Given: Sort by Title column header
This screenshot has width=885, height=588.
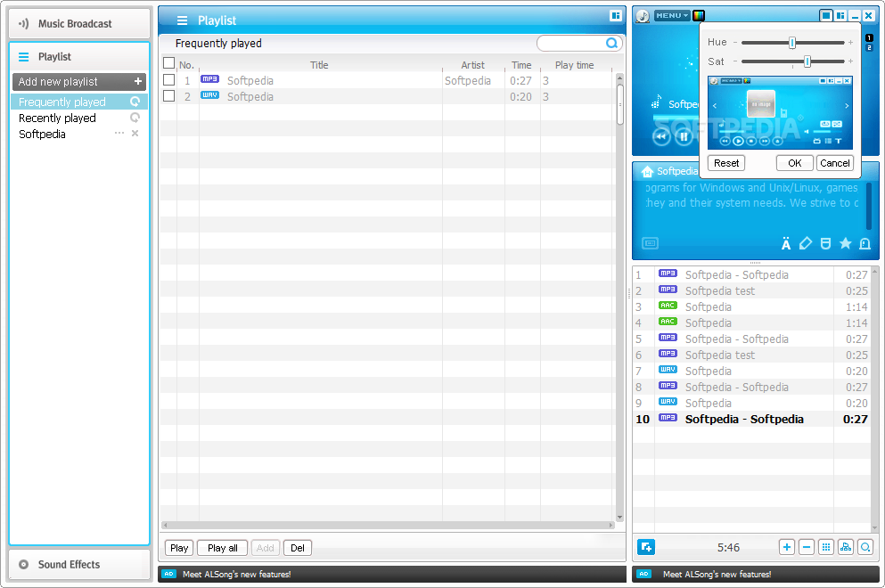Looking at the screenshot, I should [319, 65].
